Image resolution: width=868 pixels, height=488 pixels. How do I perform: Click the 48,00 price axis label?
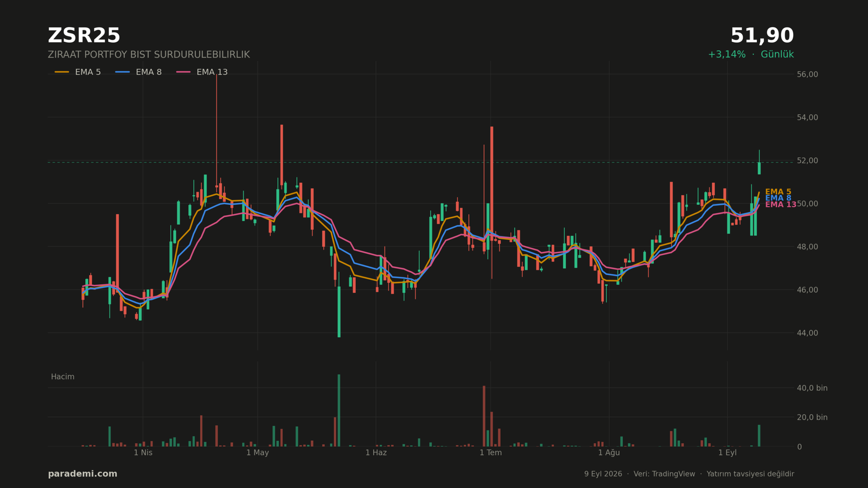pyautogui.click(x=807, y=247)
